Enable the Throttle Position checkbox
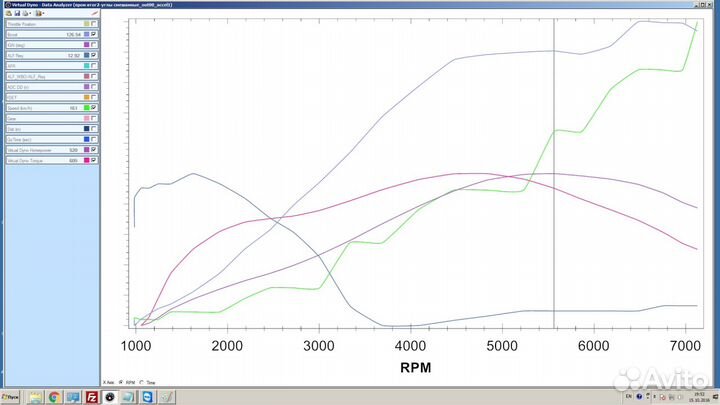 (94, 24)
